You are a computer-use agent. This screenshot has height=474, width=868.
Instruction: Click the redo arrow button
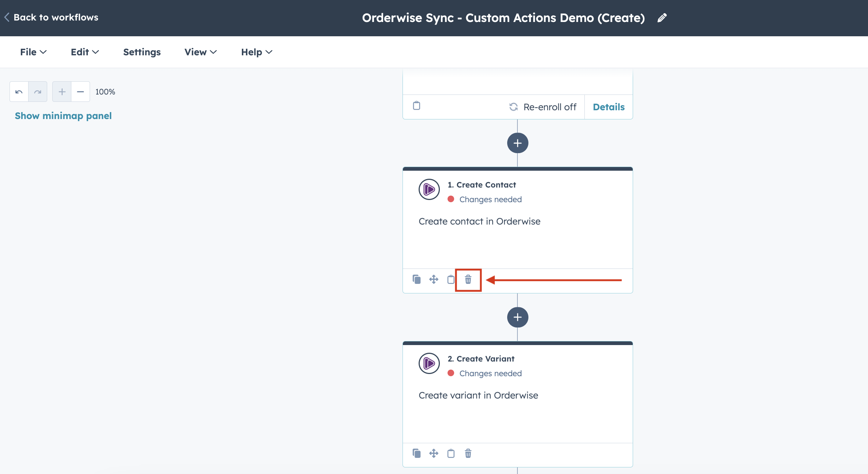[x=38, y=92]
